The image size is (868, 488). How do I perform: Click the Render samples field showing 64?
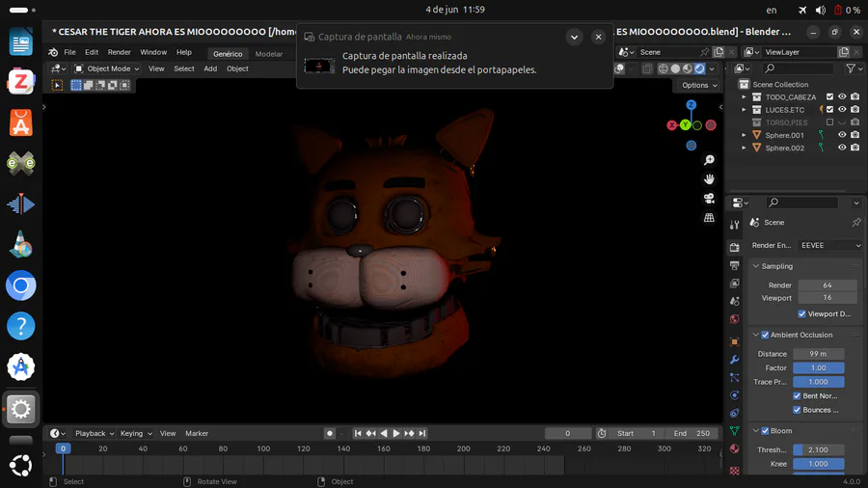(827, 285)
